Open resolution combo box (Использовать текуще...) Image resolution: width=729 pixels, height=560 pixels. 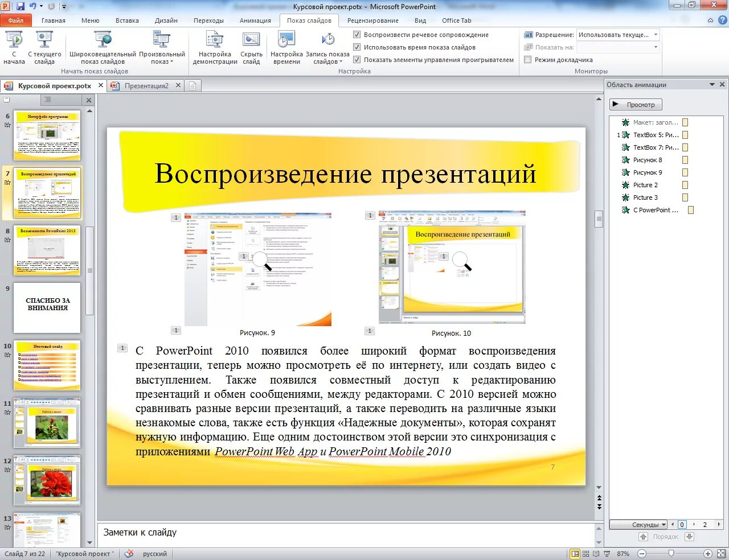click(x=618, y=35)
